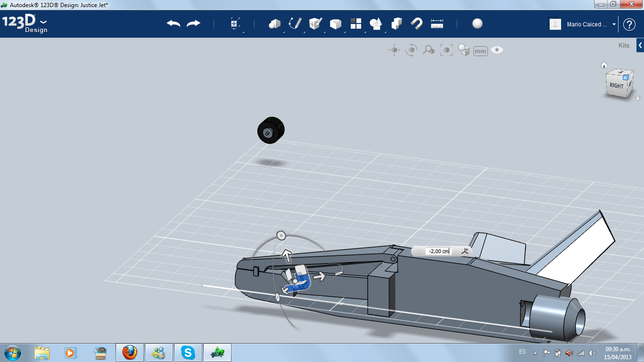The width and height of the screenshot is (644, 362).
Task: Toggle the Snap magnet tool
Action: pos(416,24)
